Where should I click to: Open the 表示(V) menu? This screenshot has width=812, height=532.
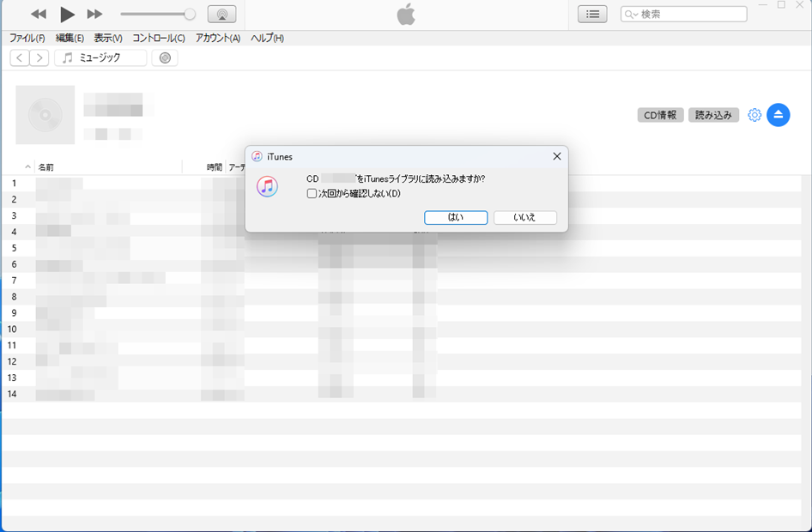tap(107, 38)
